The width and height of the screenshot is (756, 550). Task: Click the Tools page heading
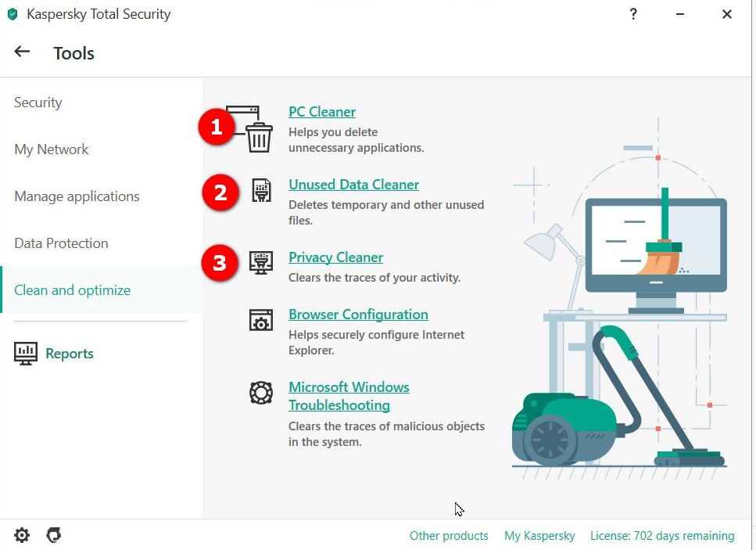[x=73, y=53]
